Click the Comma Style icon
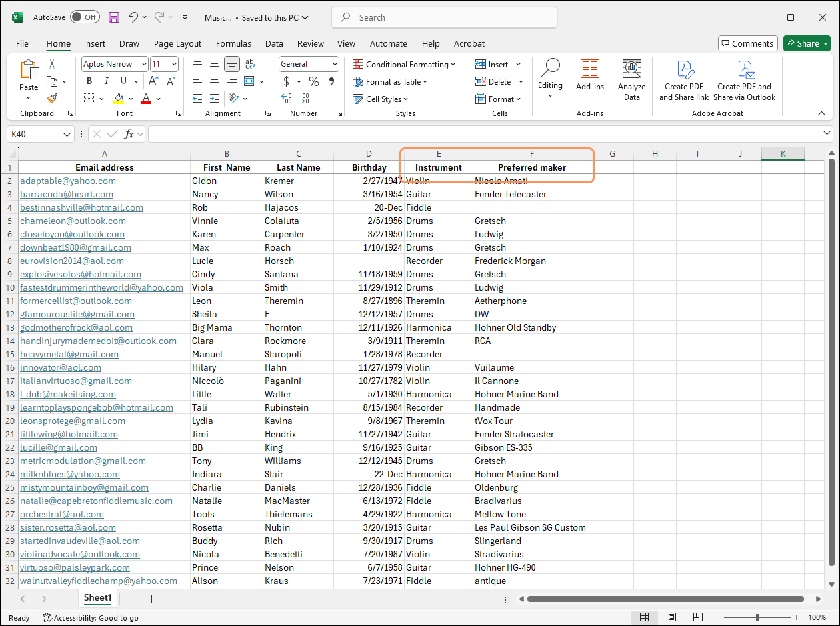 pyautogui.click(x=331, y=81)
